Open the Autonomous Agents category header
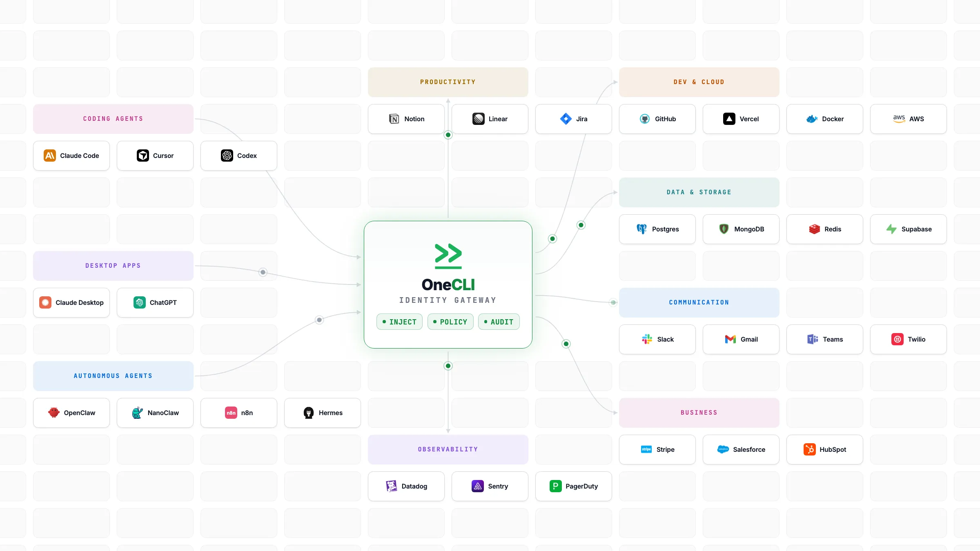Screen dimensions: 980x551 click(113, 376)
